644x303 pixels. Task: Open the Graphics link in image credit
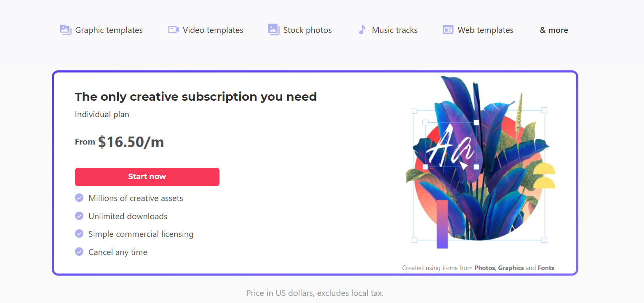click(x=511, y=268)
